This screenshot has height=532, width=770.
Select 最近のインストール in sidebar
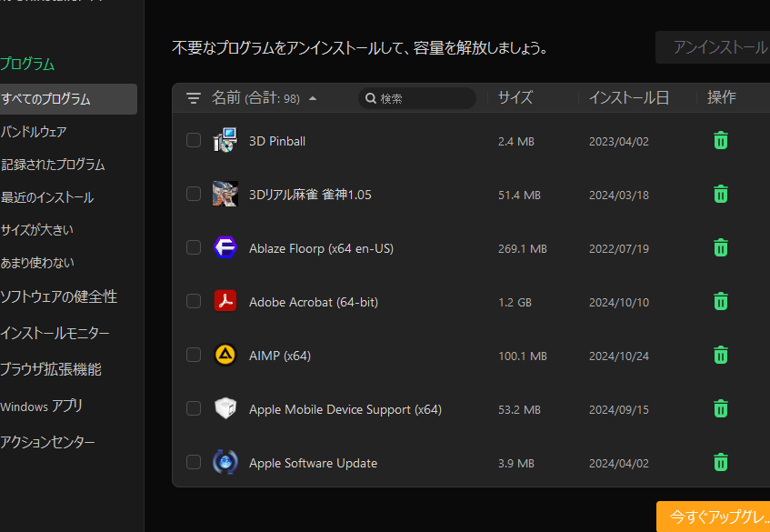tap(47, 196)
